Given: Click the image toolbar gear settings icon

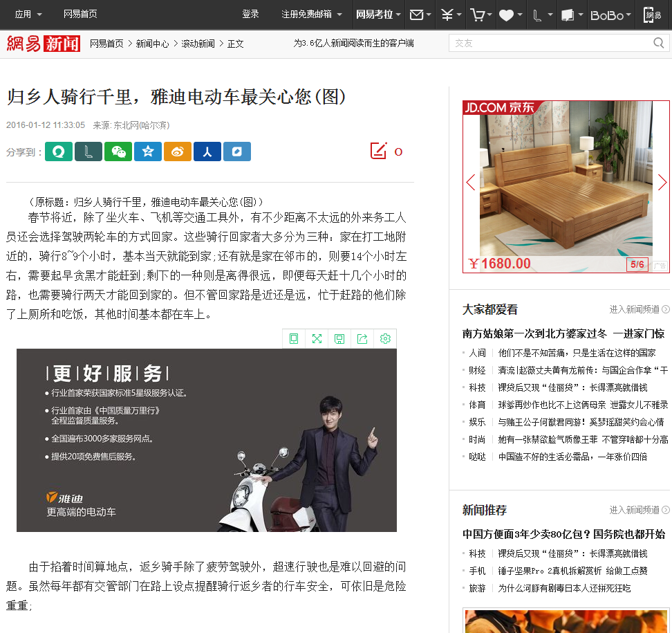Looking at the screenshot, I should [385, 339].
